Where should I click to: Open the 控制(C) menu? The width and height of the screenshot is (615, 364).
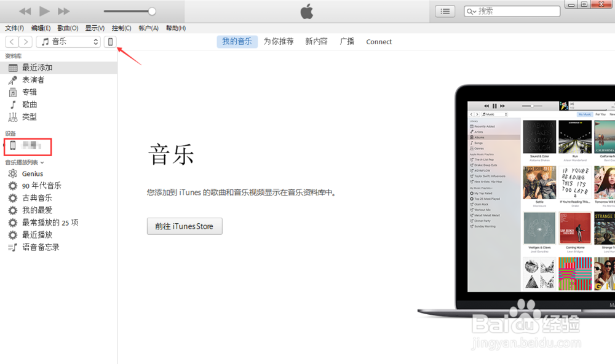(x=122, y=28)
